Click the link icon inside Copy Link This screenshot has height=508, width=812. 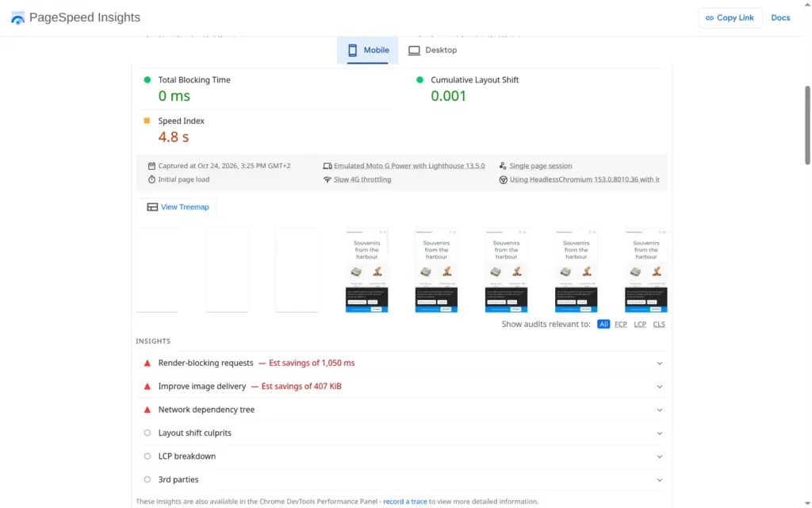click(710, 17)
